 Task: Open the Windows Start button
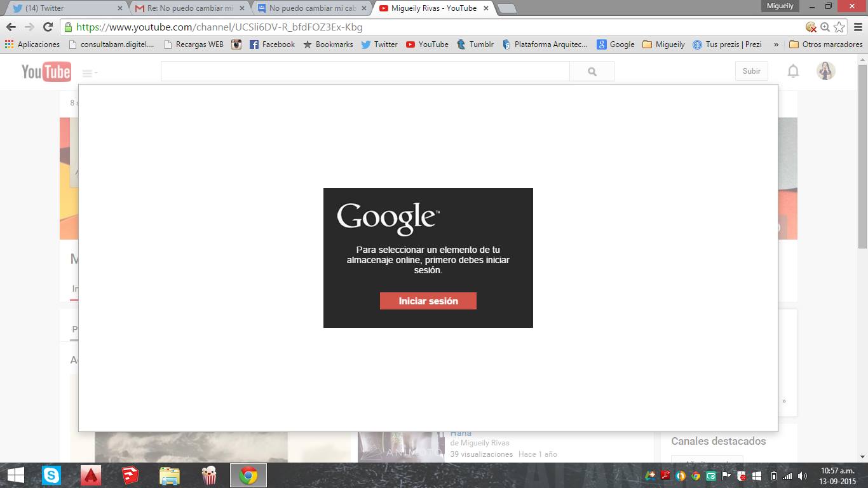[16, 475]
